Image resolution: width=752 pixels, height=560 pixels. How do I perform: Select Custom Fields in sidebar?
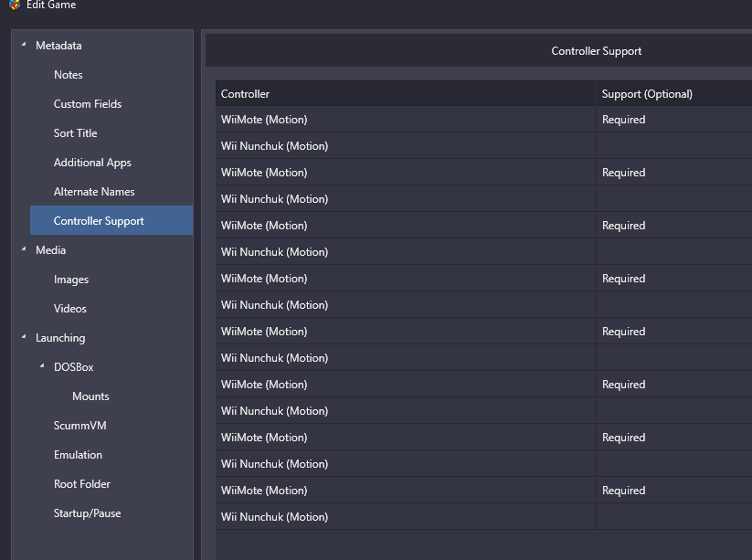coord(88,104)
